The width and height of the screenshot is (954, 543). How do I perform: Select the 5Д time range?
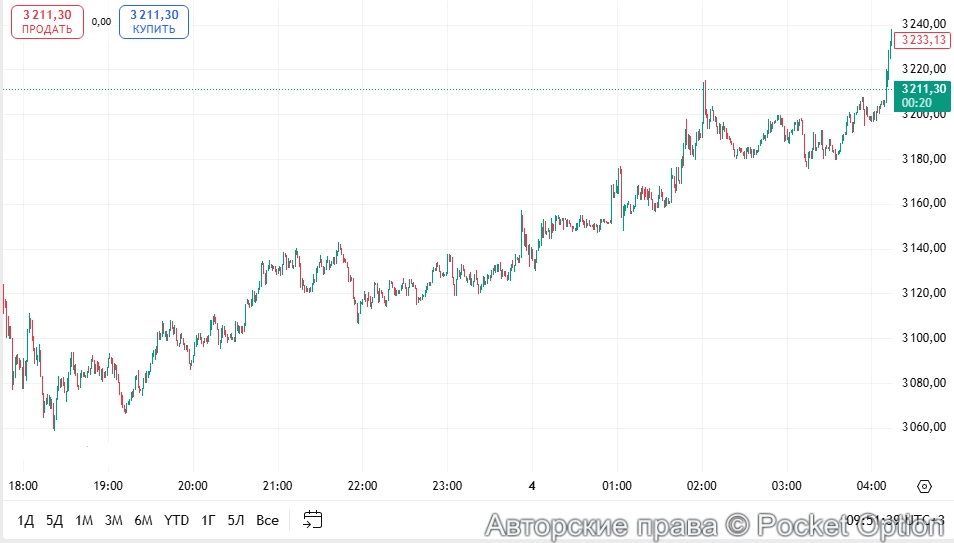(x=54, y=520)
